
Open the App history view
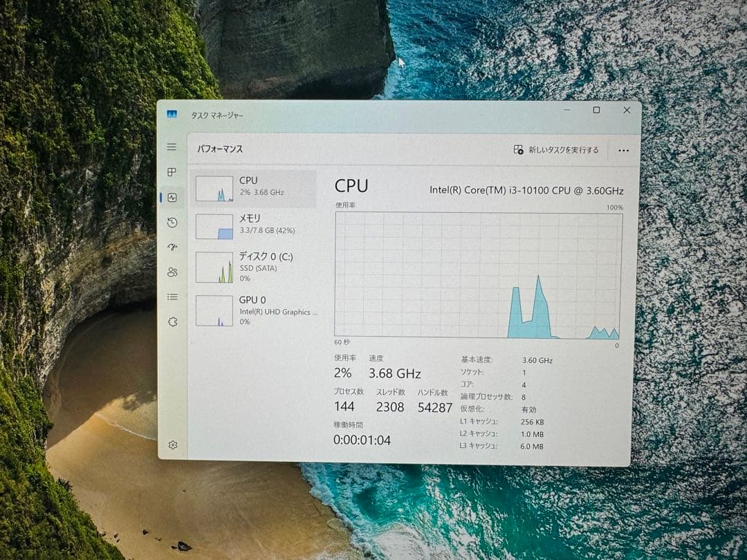point(172,222)
